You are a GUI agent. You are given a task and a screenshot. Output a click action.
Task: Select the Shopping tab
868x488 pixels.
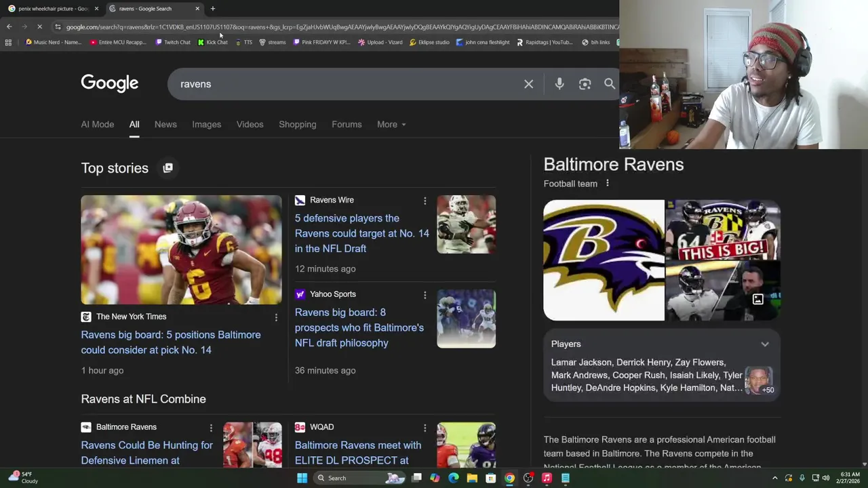(x=297, y=124)
